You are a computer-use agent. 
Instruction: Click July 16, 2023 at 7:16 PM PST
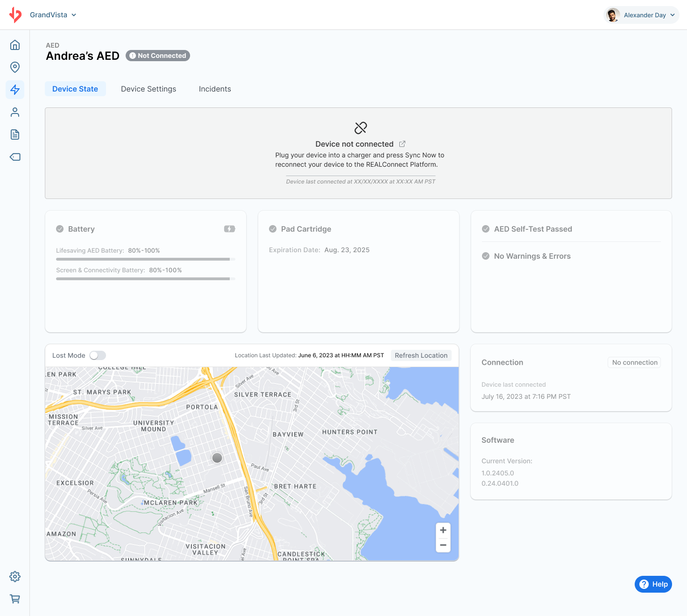[x=526, y=397]
